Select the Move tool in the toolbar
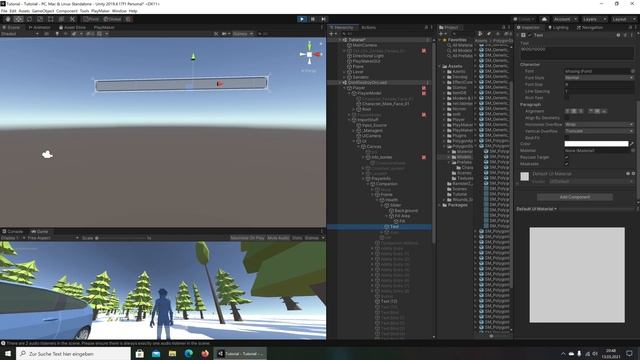 [18, 19]
